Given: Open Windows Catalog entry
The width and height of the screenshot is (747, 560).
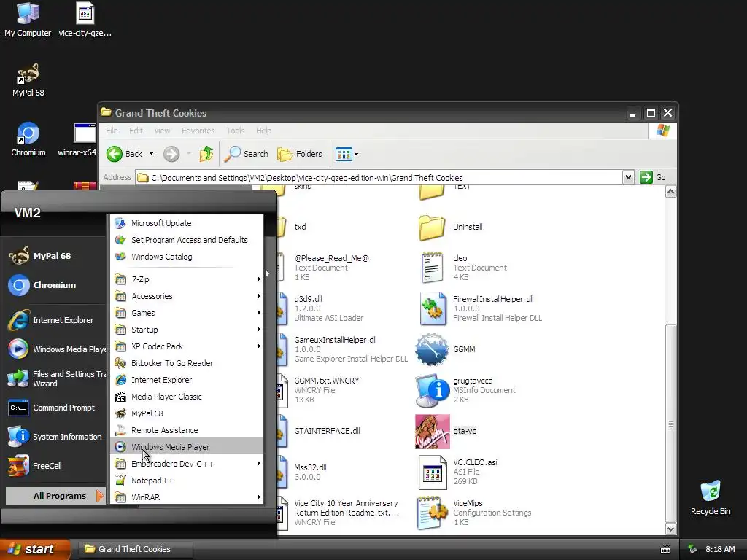Looking at the screenshot, I should click(x=187, y=257).
